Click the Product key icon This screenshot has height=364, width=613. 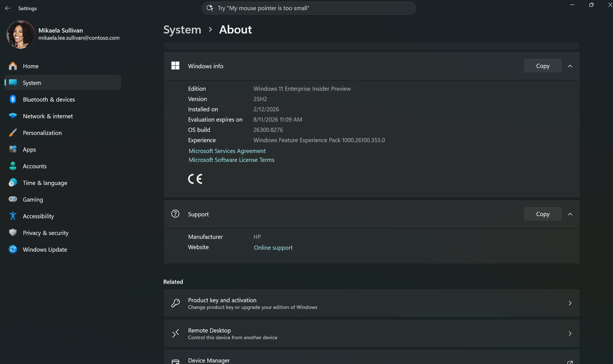(x=176, y=303)
